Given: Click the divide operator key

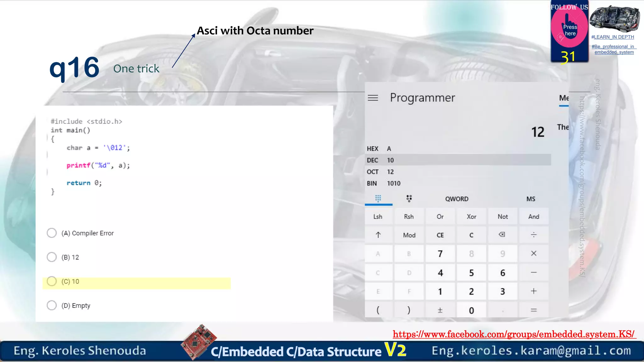Looking at the screenshot, I should click(x=534, y=235).
